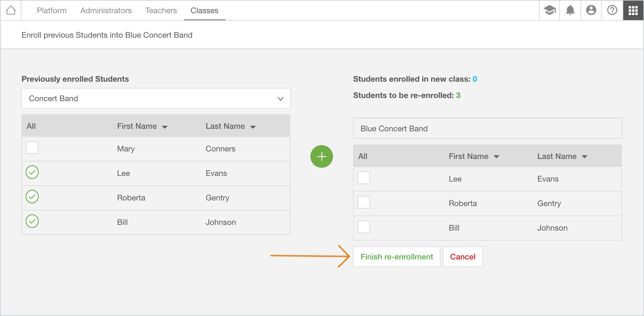
Task: Switch to the Teachers tab
Action: (161, 10)
